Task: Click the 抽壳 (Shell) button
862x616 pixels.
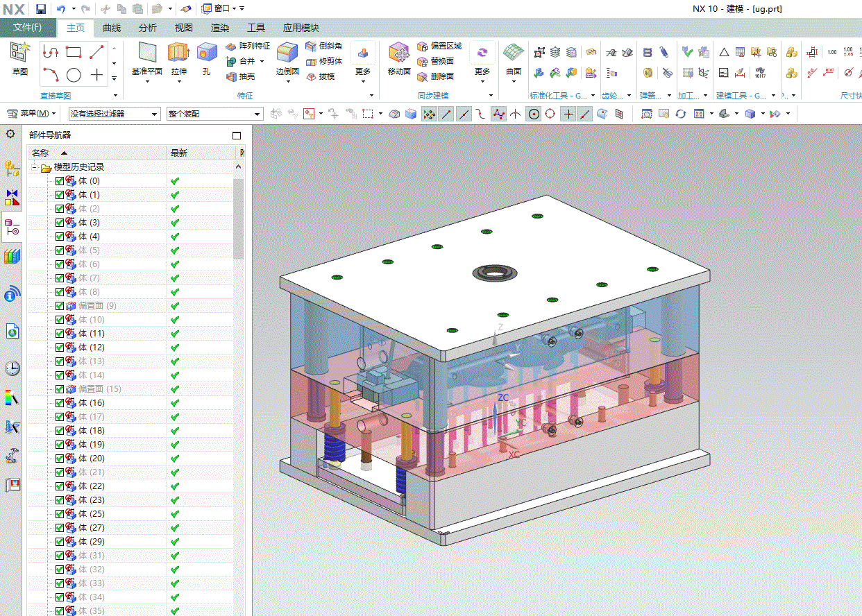Action: 241,76
